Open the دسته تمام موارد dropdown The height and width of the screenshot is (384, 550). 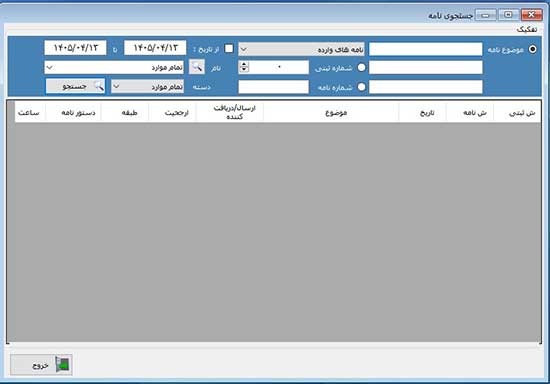pyautogui.click(x=147, y=86)
